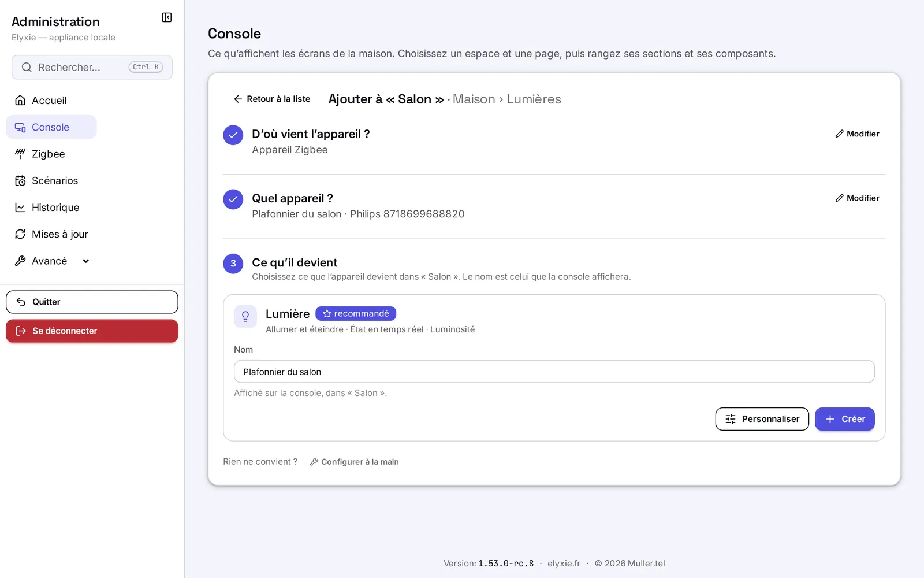
Task: Select Console in the sidebar
Action: (x=51, y=127)
